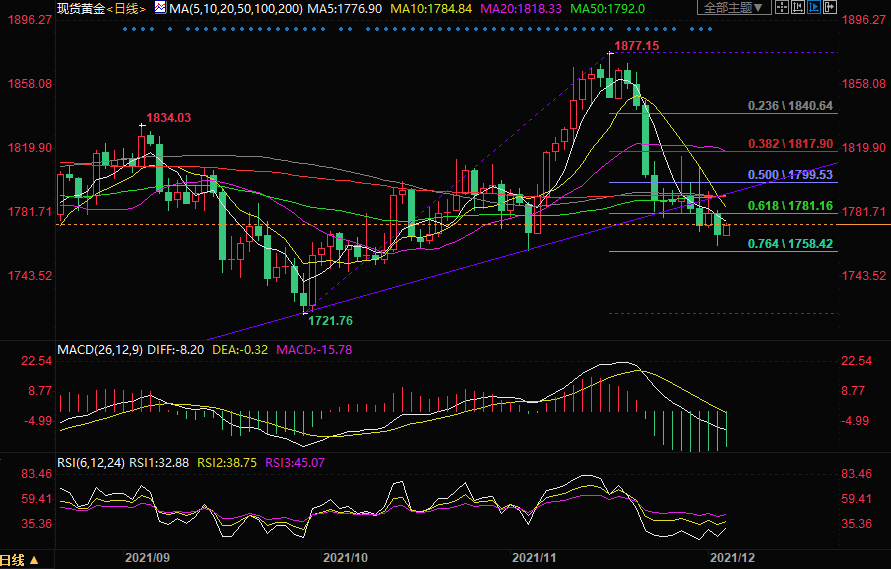891x569 pixels.
Task: Click the 1877.15 high price marker
Action: point(636,46)
